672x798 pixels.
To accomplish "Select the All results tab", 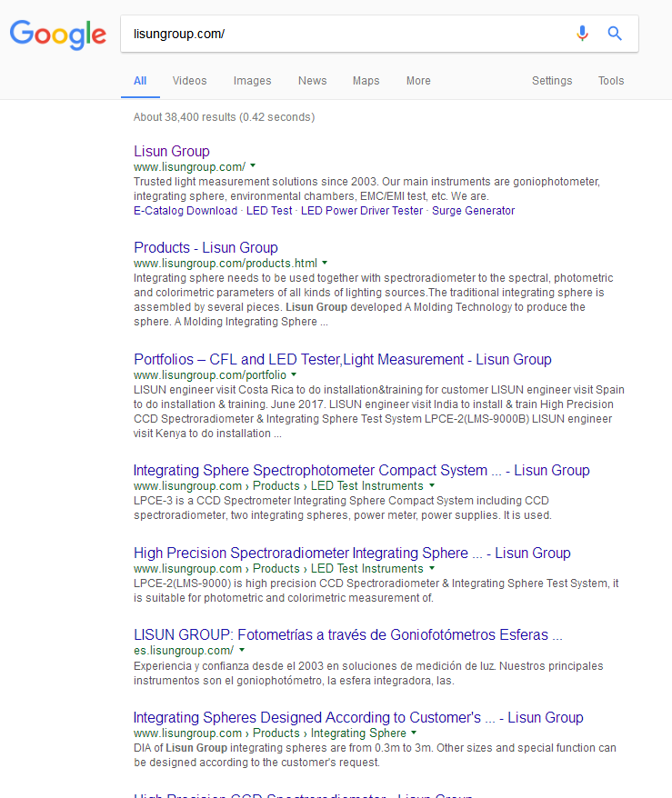I will point(140,81).
